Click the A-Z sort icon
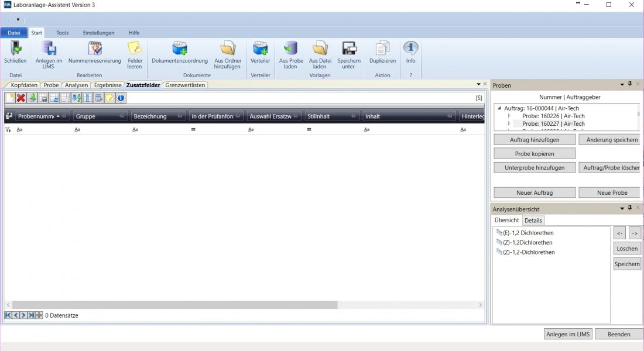 click(76, 98)
